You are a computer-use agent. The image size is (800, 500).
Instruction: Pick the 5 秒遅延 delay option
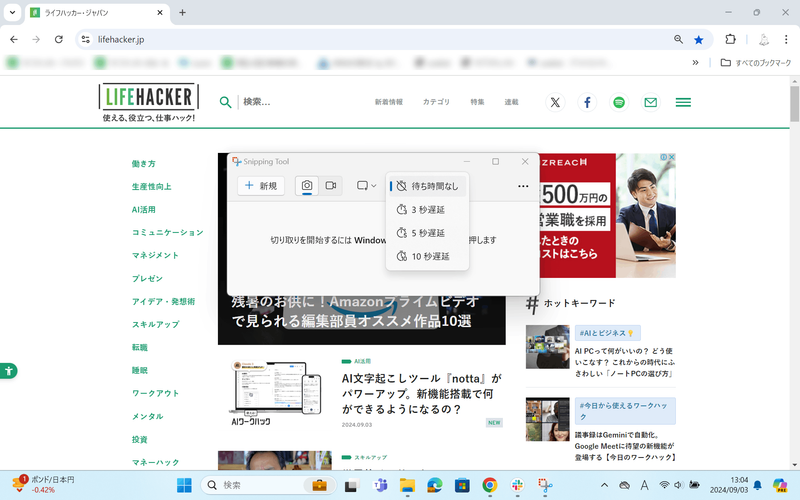pyautogui.click(x=426, y=233)
